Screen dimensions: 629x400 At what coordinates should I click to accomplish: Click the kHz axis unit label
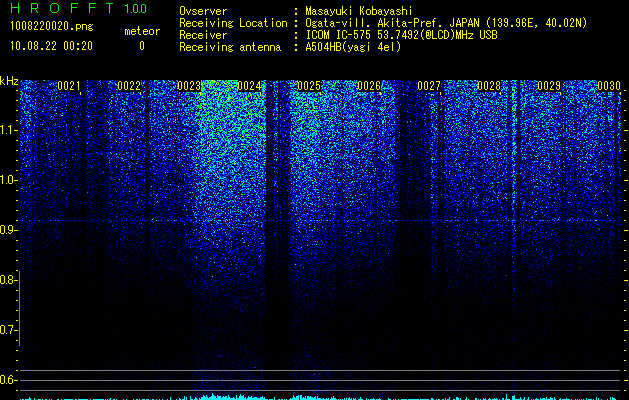(9, 81)
